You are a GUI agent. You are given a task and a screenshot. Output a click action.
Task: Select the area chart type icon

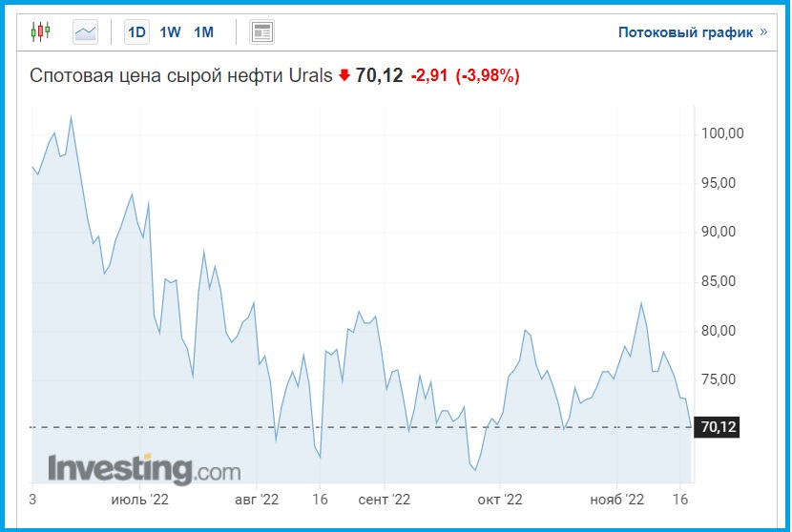pos(86,32)
